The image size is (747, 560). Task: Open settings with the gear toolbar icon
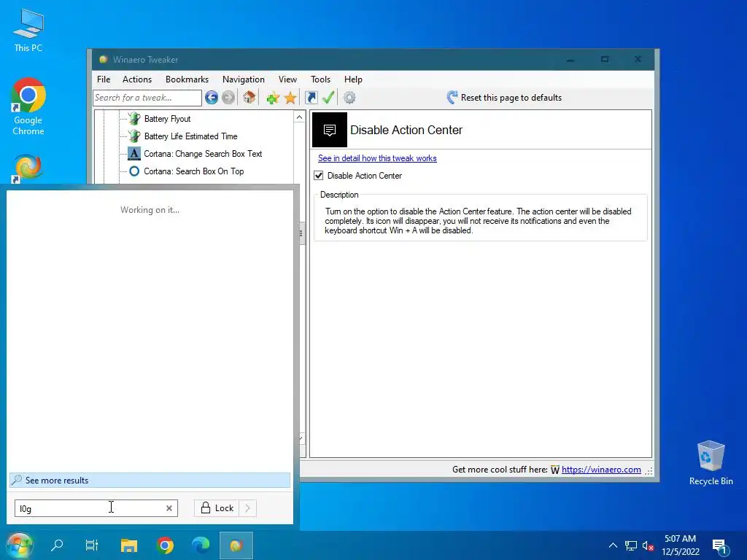[x=349, y=98]
